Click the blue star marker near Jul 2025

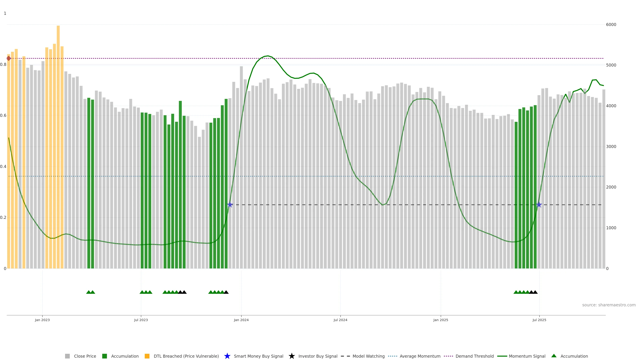pos(539,205)
